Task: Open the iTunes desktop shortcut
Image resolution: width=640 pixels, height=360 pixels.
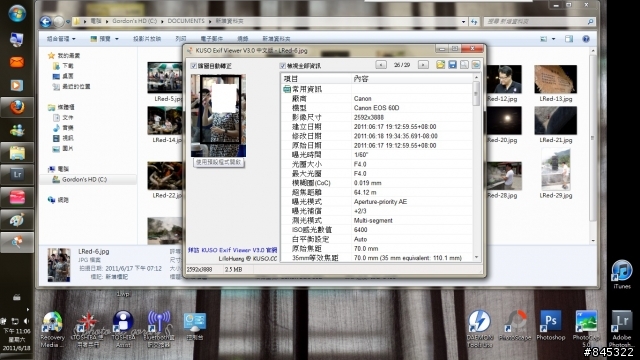Action: pyautogui.click(x=622, y=274)
